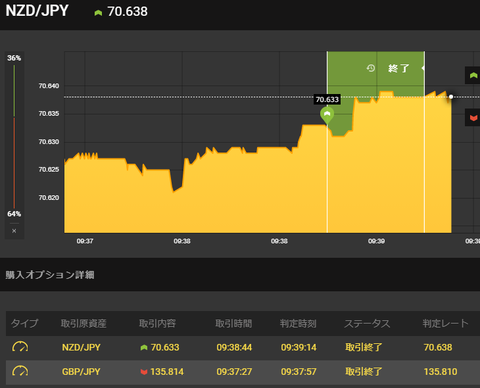Click the speedometer icon in NZD/JPY row
Viewport: 480px width, 388px height.
coord(20,347)
